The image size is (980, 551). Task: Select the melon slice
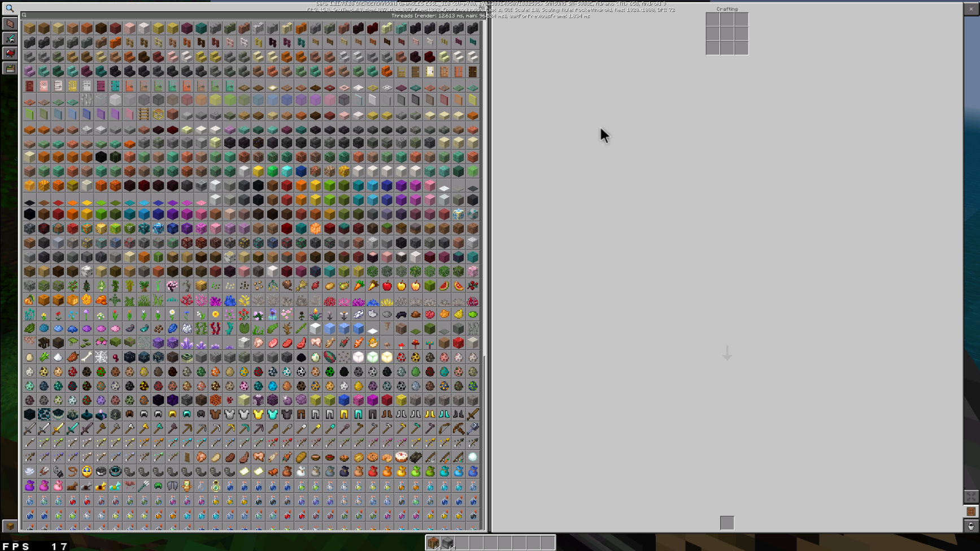[445, 286]
